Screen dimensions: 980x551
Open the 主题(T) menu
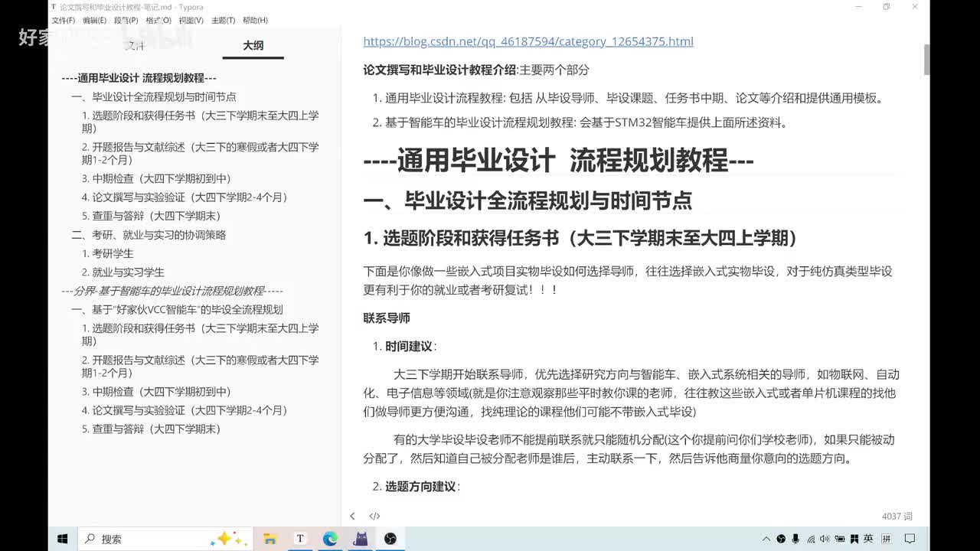pyautogui.click(x=223, y=21)
